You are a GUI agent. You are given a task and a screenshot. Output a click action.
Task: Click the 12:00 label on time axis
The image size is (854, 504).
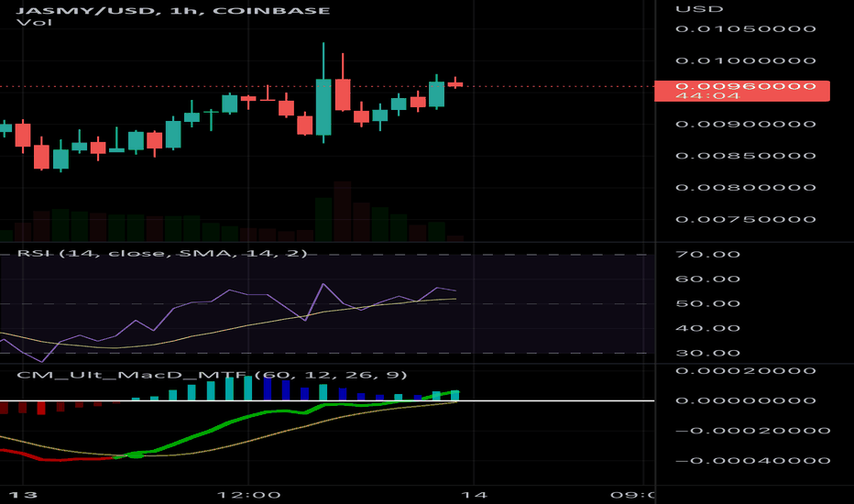coord(249,495)
